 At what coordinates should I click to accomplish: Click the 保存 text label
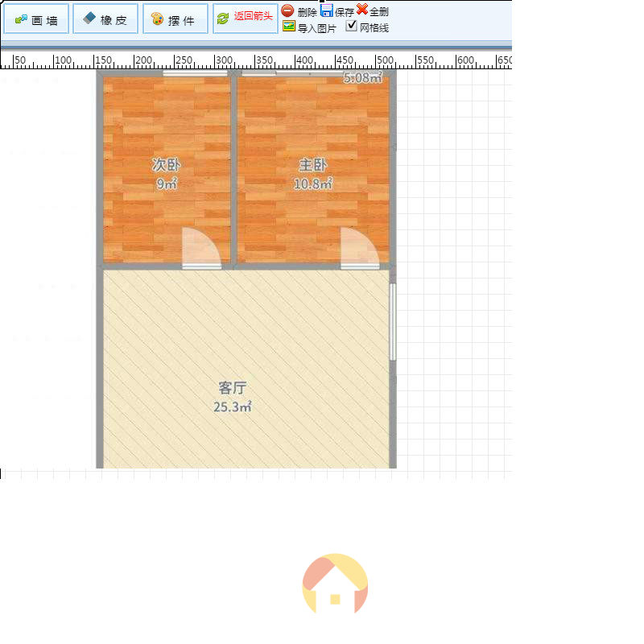[345, 12]
